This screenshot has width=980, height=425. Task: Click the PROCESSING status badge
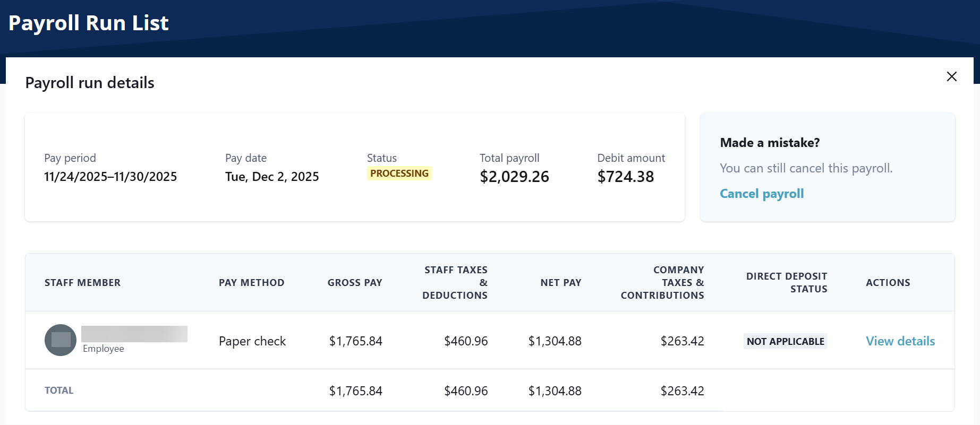click(399, 174)
